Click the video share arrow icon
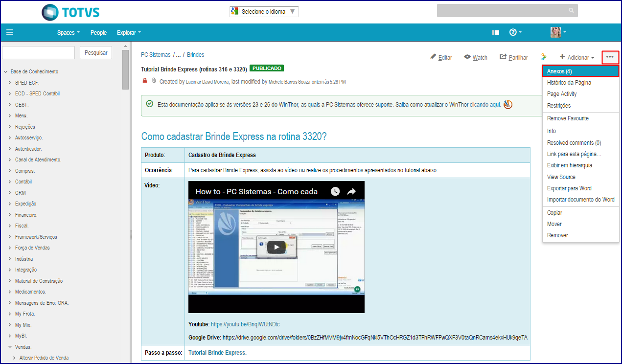The width and height of the screenshot is (622, 364). (351, 191)
